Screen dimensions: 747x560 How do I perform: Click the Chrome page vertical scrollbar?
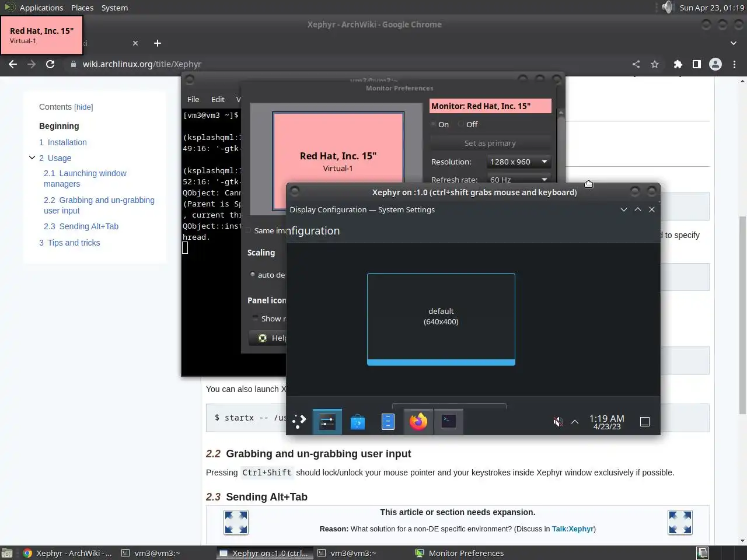coord(742,315)
